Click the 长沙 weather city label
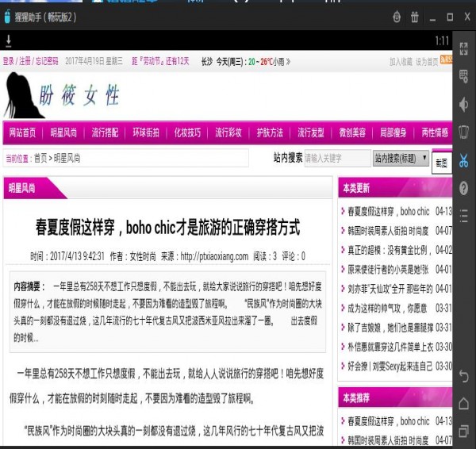This screenshot has height=449, width=476. click(207, 62)
